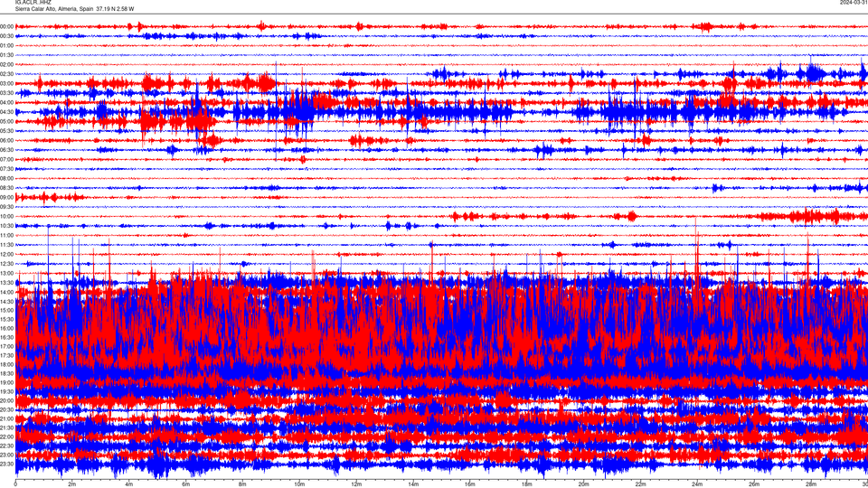Click the 24m axis label
The width and height of the screenshot is (868, 488).
697,484
